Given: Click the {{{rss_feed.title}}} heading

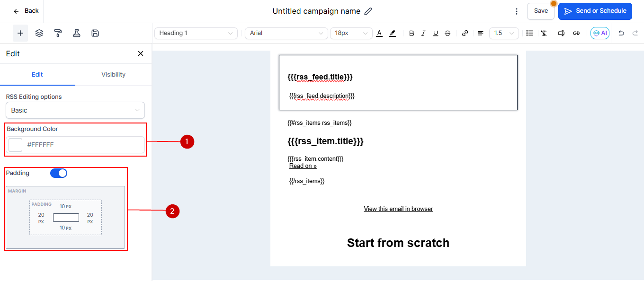Looking at the screenshot, I should [320, 77].
